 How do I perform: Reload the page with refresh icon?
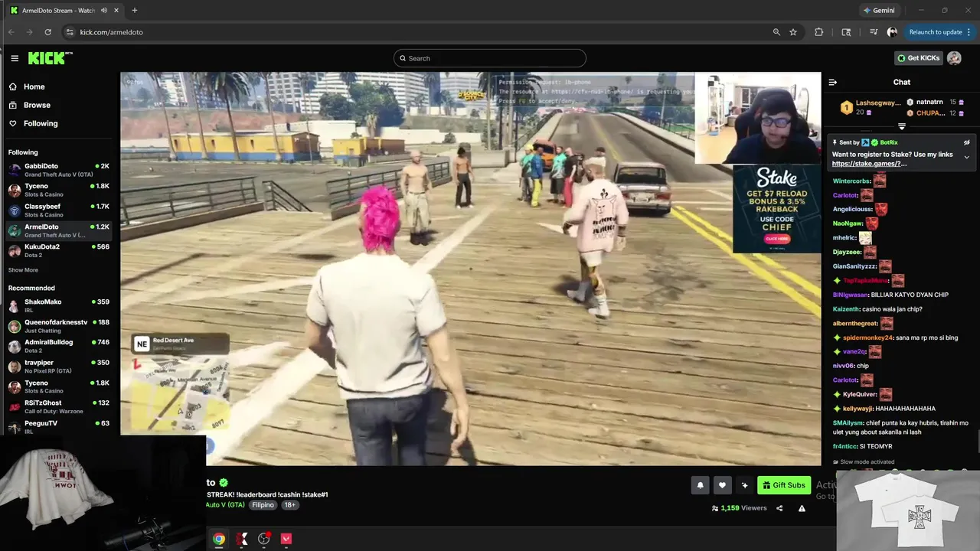coord(47,32)
